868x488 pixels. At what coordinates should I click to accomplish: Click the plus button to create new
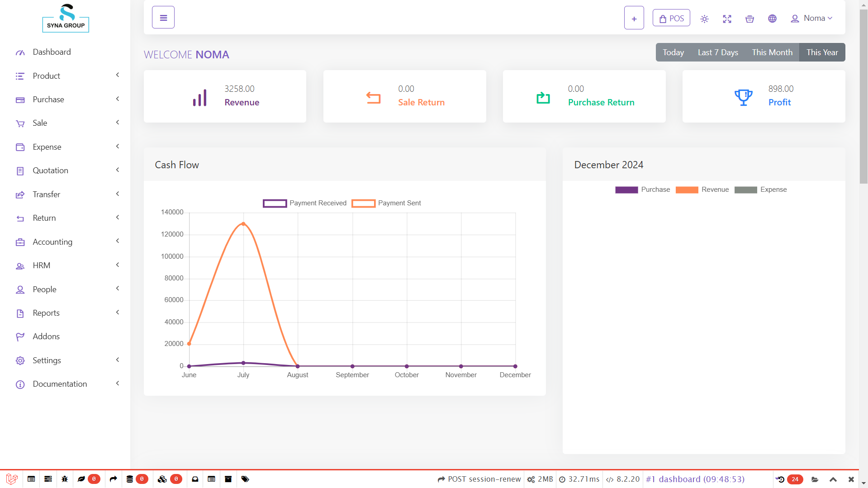pyautogui.click(x=634, y=18)
